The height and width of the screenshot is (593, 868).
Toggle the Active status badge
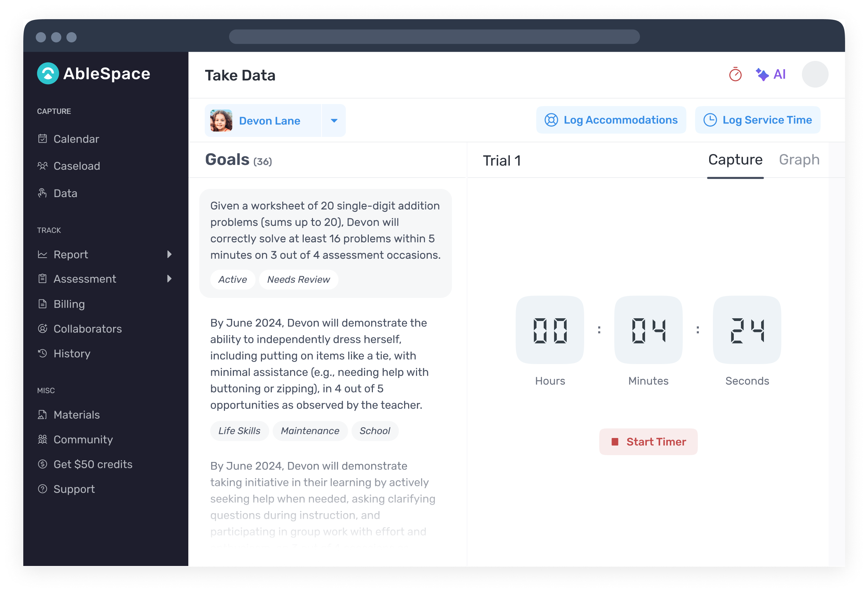pyautogui.click(x=233, y=279)
